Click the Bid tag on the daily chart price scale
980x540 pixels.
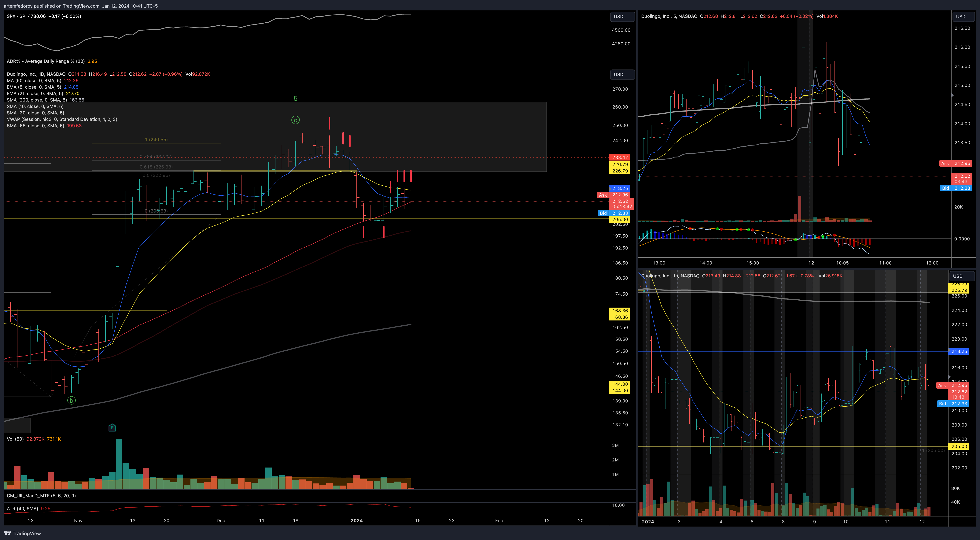603,213
